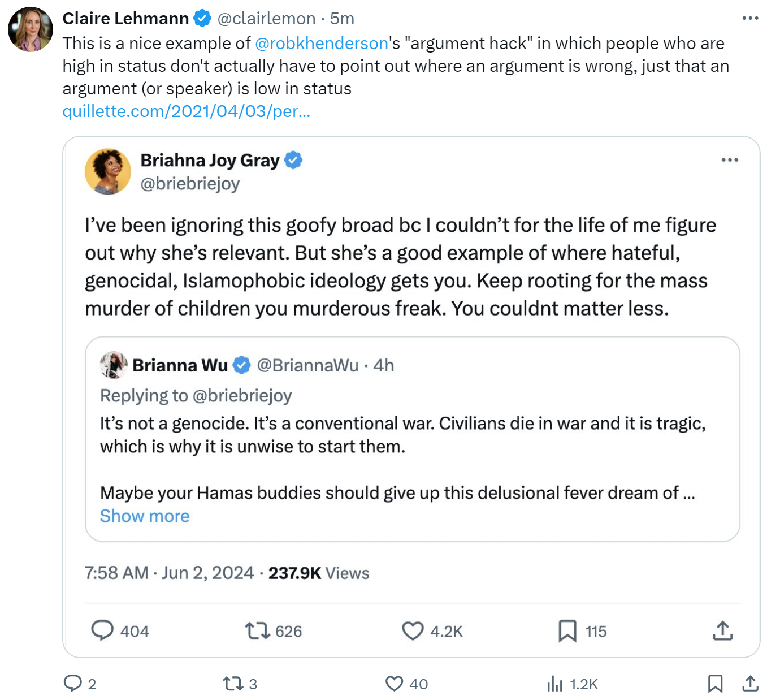The width and height of the screenshot is (767, 700).
Task: Share Briahna Joy Gray's tweet
Action: pyautogui.click(x=722, y=630)
